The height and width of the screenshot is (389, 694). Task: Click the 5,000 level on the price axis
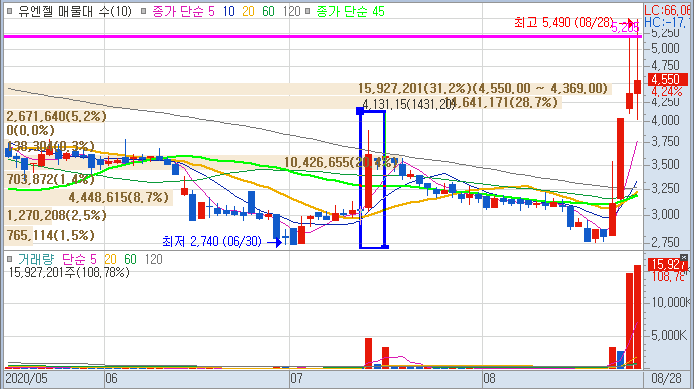coord(665,48)
